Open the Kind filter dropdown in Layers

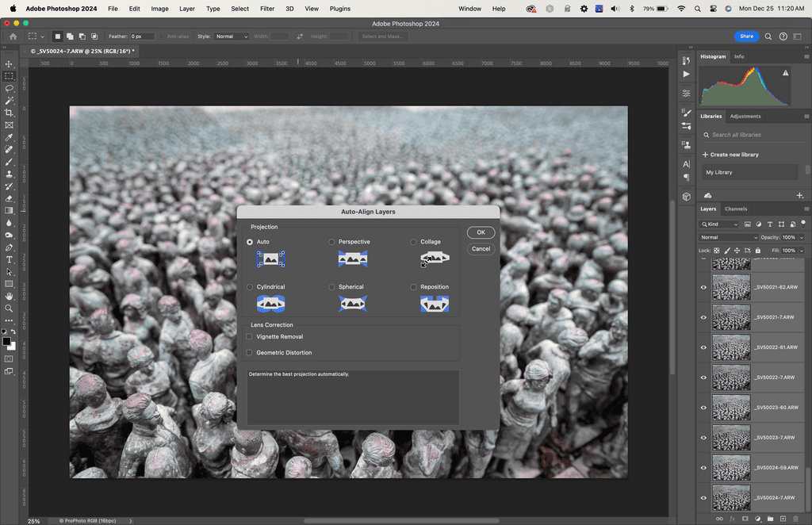pos(719,224)
